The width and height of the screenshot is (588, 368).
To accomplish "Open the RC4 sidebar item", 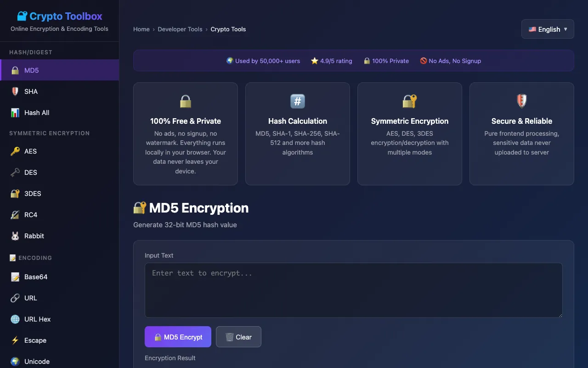I will [60, 215].
